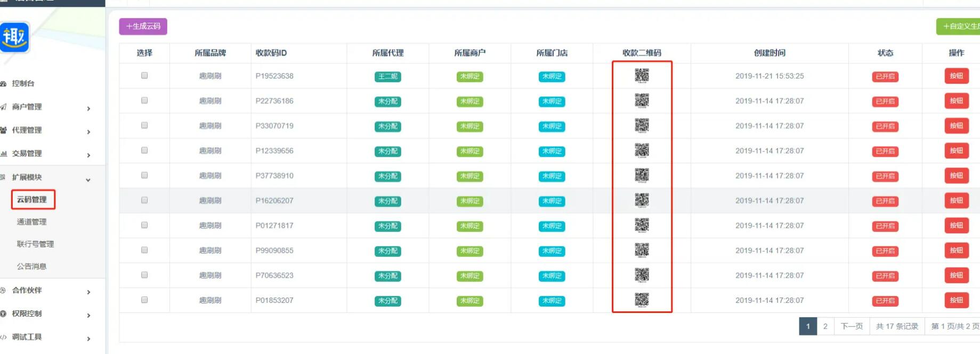The width and height of the screenshot is (980, 354).
Task: Click the 未分配 badge for P22736186
Action: (x=388, y=102)
